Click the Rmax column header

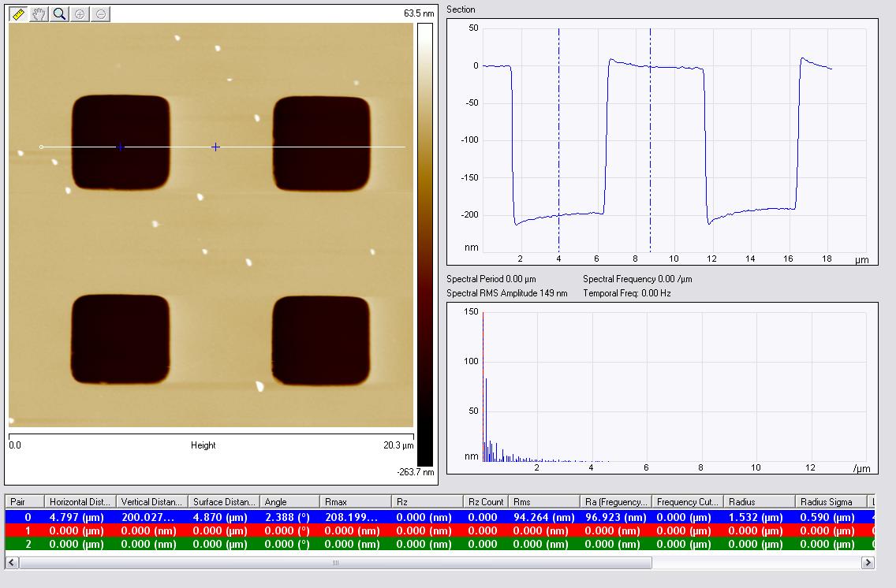(355, 501)
